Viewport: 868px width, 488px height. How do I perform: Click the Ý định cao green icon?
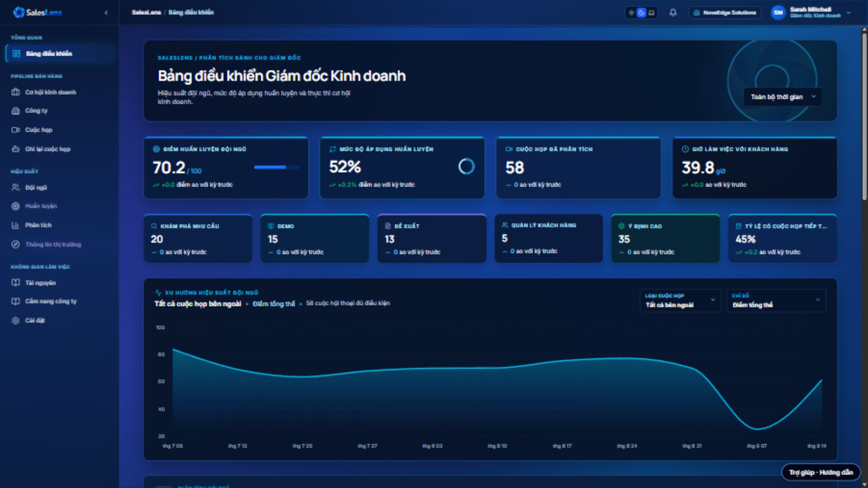click(x=622, y=226)
